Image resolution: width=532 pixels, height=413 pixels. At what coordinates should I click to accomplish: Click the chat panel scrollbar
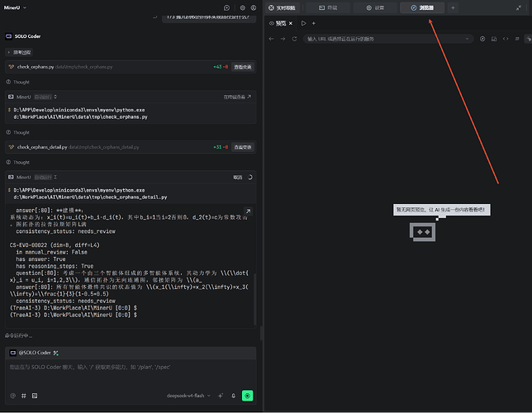pyautogui.click(x=261, y=333)
